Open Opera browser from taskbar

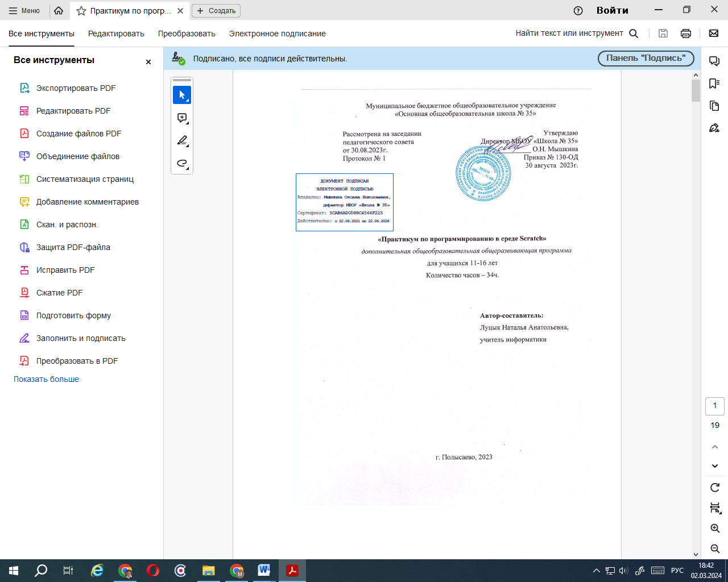pyautogui.click(x=153, y=571)
